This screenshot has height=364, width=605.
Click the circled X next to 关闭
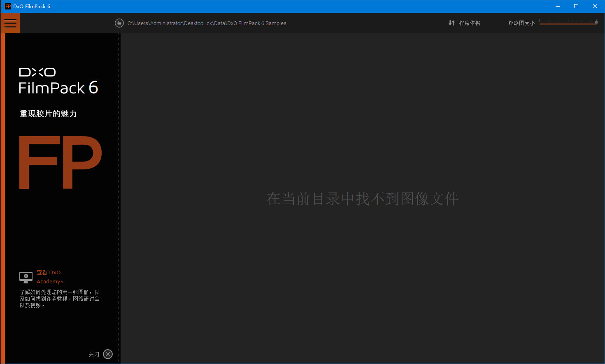107,354
